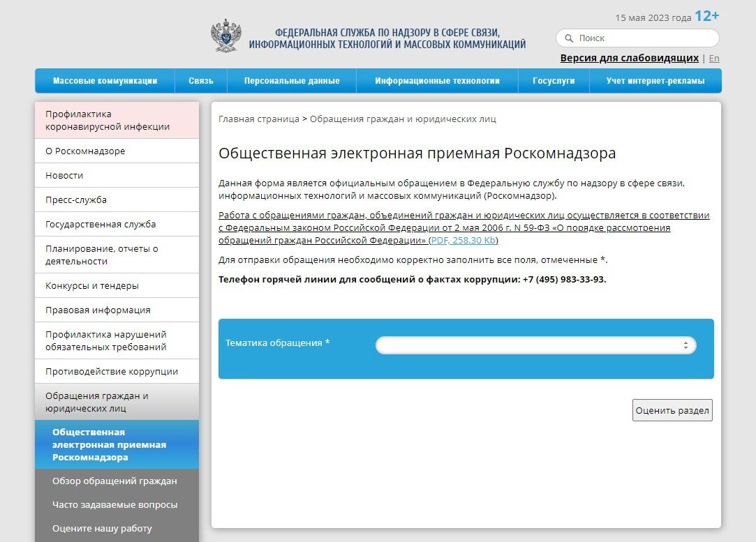
Task: Open the Связь menu tab
Action: tap(200, 80)
